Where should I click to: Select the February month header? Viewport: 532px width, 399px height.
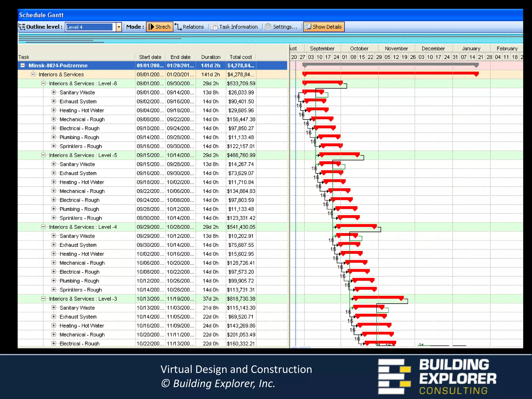coord(507,49)
